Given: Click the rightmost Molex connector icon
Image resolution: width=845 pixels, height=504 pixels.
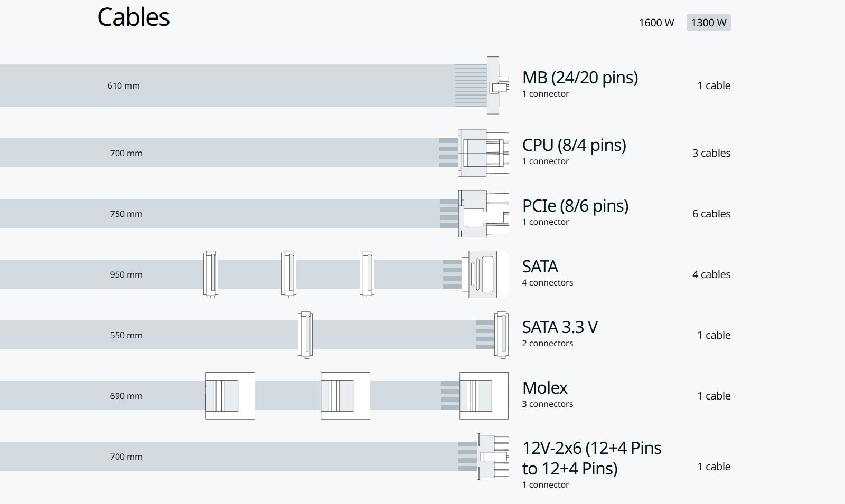Looking at the screenshot, I should 484,396.
